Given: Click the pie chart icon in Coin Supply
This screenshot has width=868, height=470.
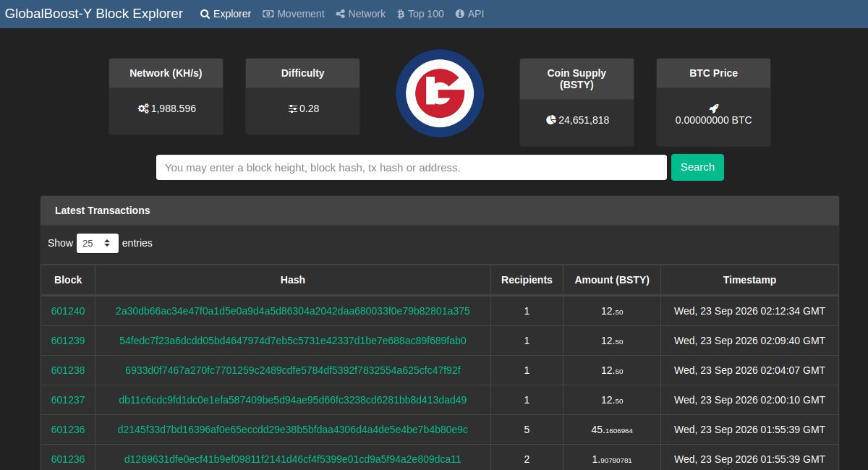Looking at the screenshot, I should coord(550,120).
